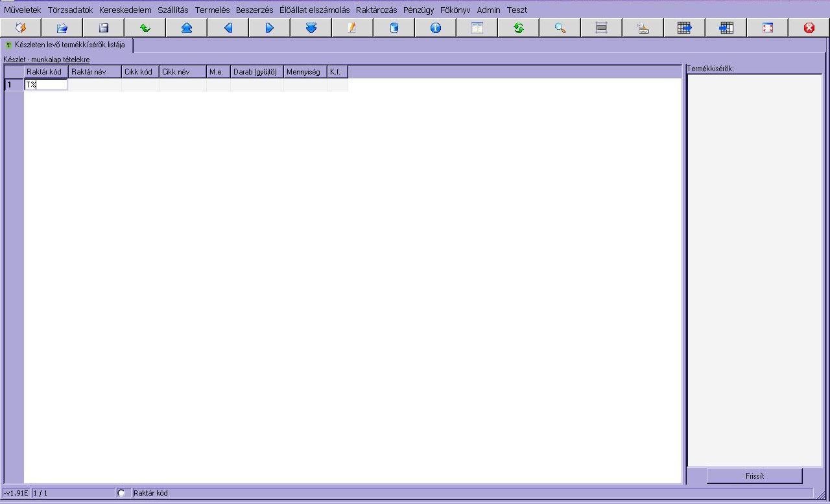Select the Készleten levő termékkísérők listája tab
830x504 pixels.
coord(67,45)
